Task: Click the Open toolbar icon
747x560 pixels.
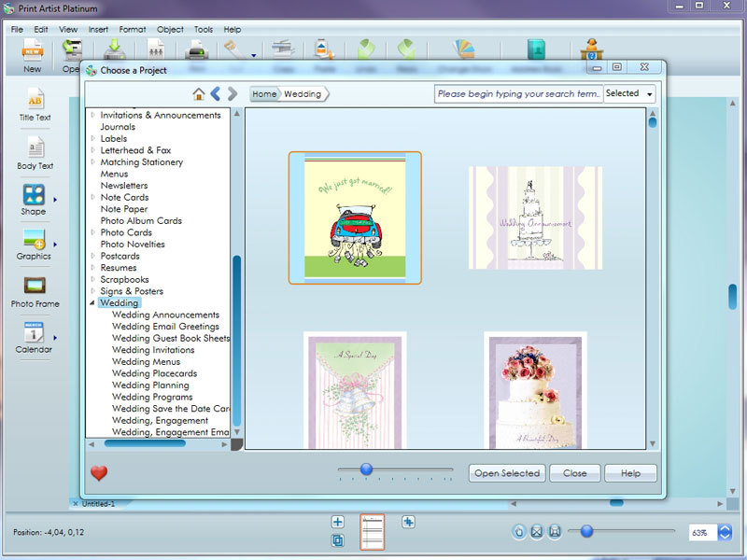Action: (73, 55)
